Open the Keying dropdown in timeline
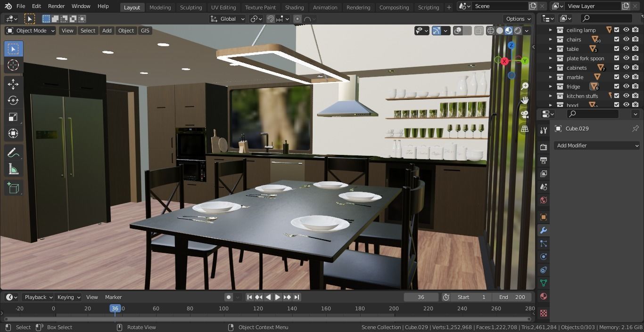 point(68,297)
